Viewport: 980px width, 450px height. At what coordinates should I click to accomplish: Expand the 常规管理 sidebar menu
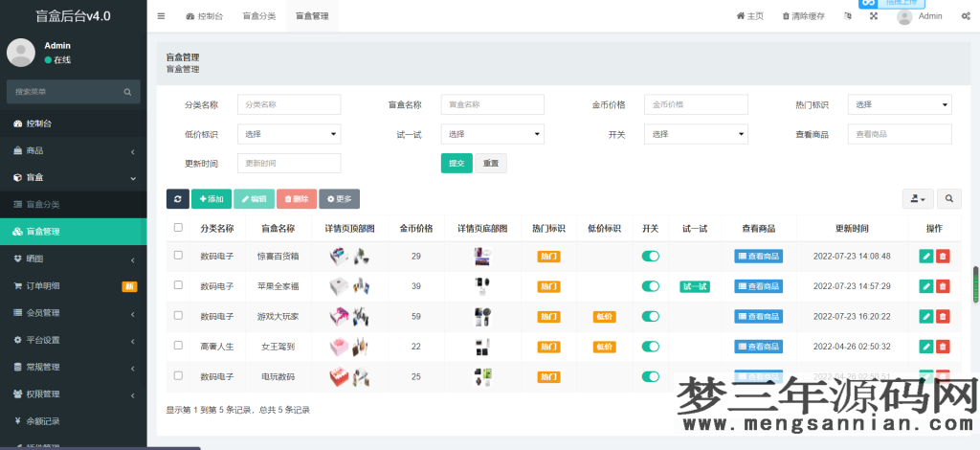(73, 367)
